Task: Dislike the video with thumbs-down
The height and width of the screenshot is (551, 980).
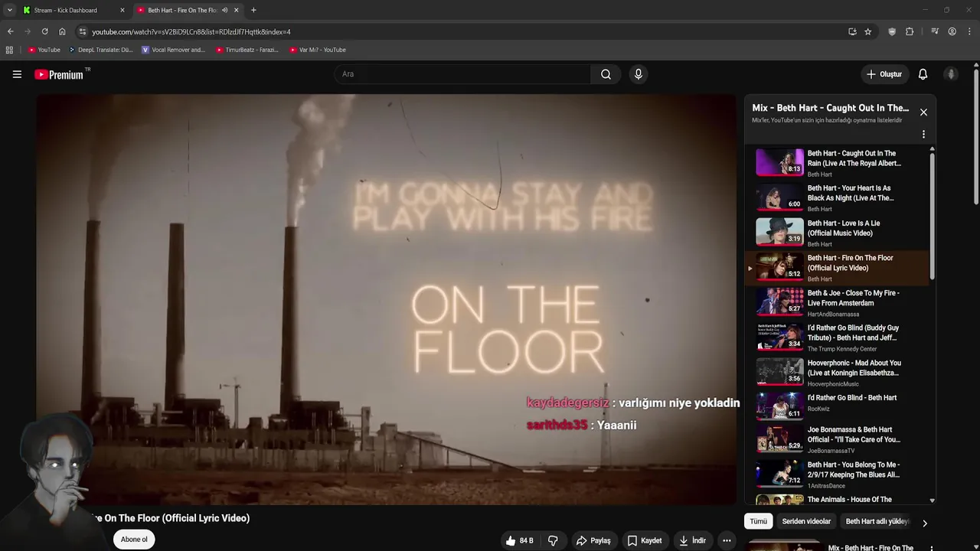Action: pyautogui.click(x=553, y=540)
